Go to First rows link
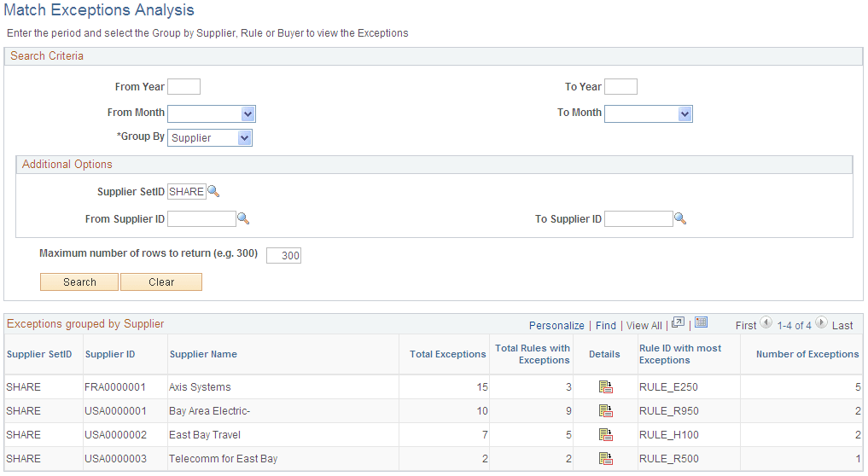 746,326
